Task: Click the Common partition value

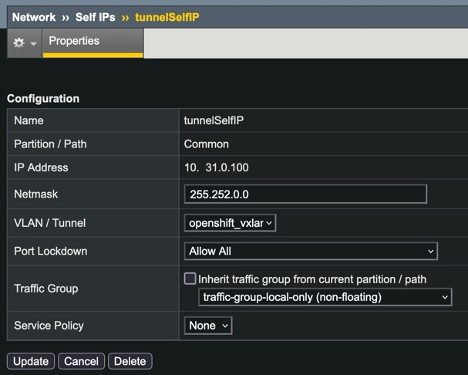Action: pos(206,144)
